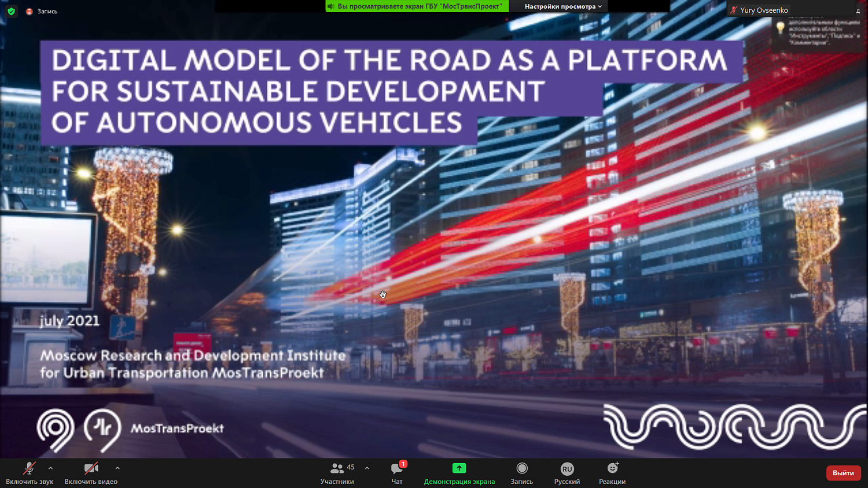868x488 pixels.
Task: Open the Чат chat panel
Action: 397,472
